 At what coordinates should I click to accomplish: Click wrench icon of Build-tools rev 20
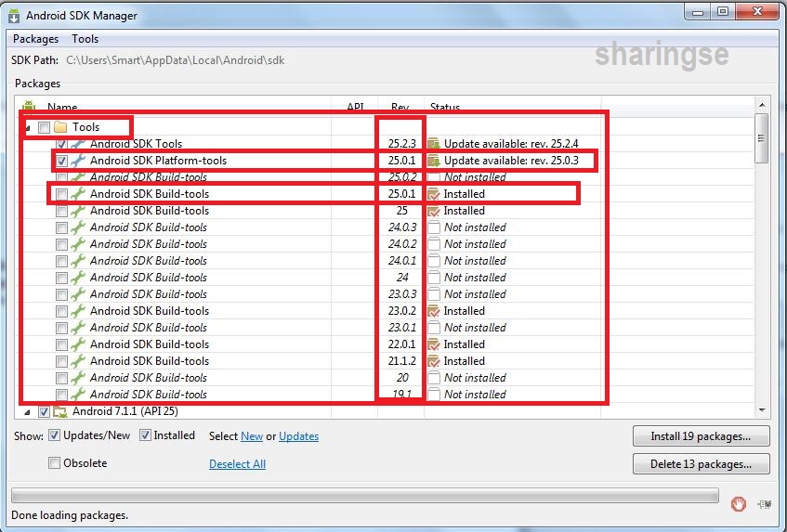point(77,378)
